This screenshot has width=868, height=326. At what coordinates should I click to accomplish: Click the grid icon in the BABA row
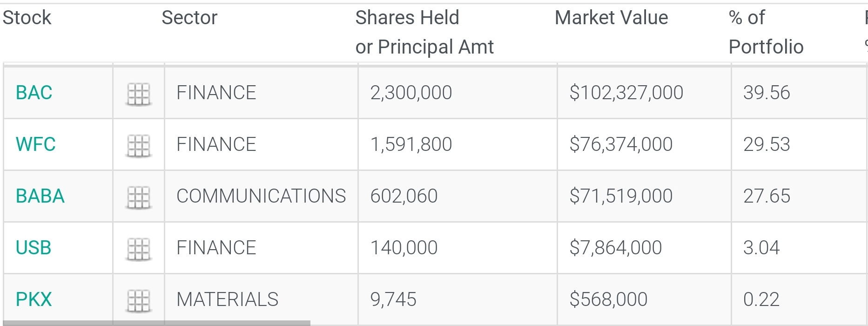pos(138,197)
